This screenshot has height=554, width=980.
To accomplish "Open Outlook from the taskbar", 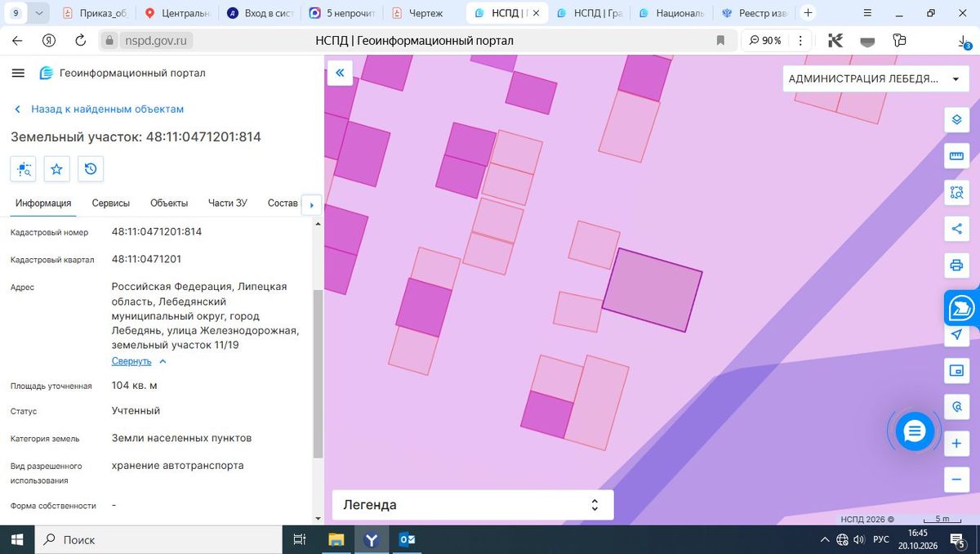I will 408,539.
